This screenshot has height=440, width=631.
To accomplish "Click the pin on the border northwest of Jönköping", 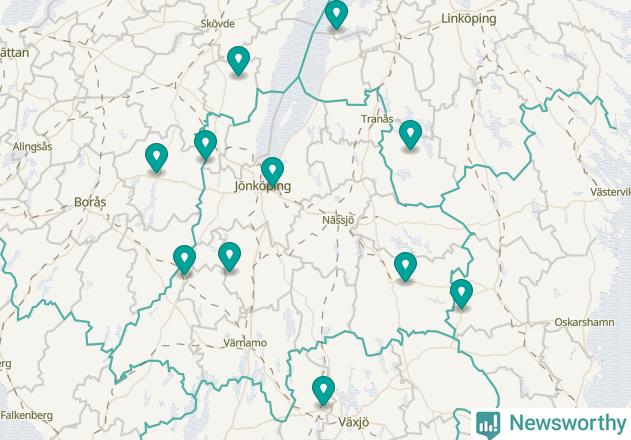I will point(206,145).
